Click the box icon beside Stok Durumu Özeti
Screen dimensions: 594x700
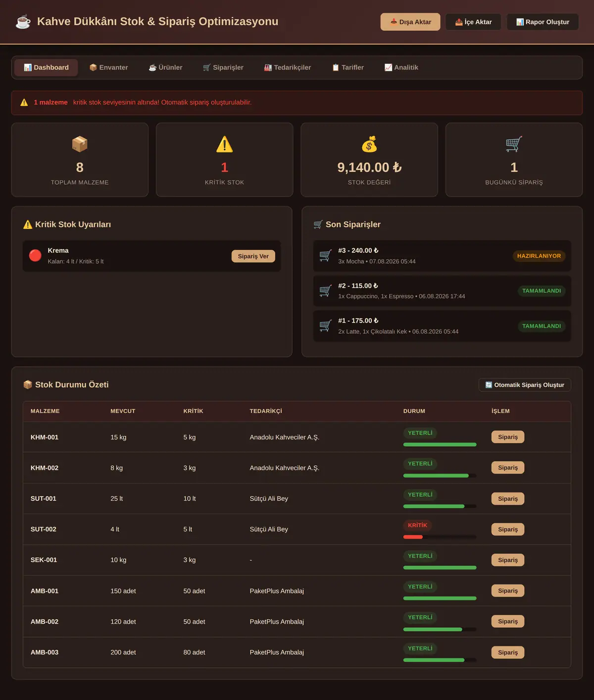tap(28, 384)
